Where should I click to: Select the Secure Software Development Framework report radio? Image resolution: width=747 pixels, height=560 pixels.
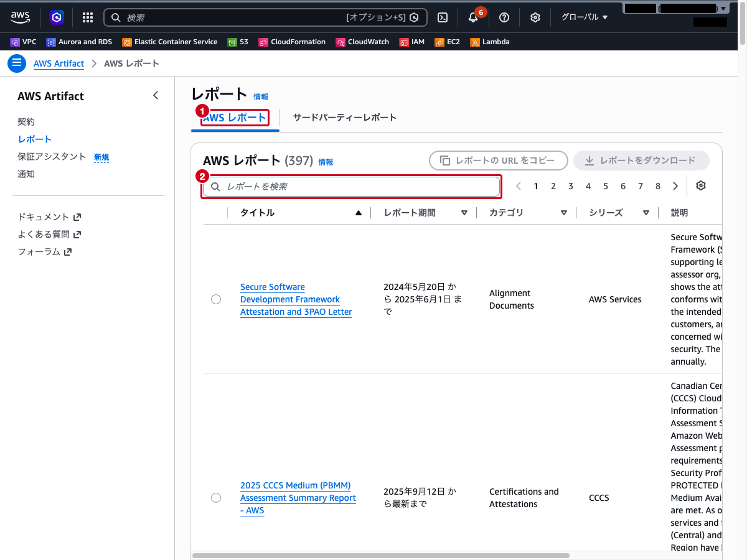tap(216, 299)
